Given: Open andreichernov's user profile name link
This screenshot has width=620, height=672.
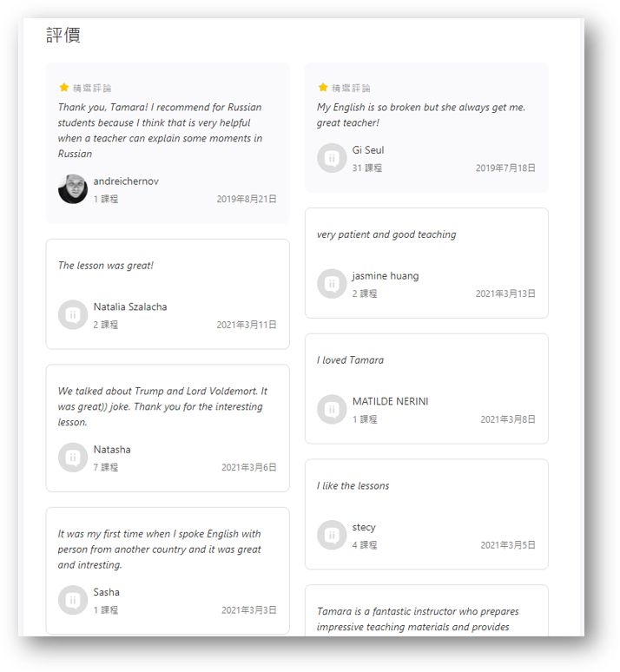Looking at the screenshot, I should coord(126,181).
